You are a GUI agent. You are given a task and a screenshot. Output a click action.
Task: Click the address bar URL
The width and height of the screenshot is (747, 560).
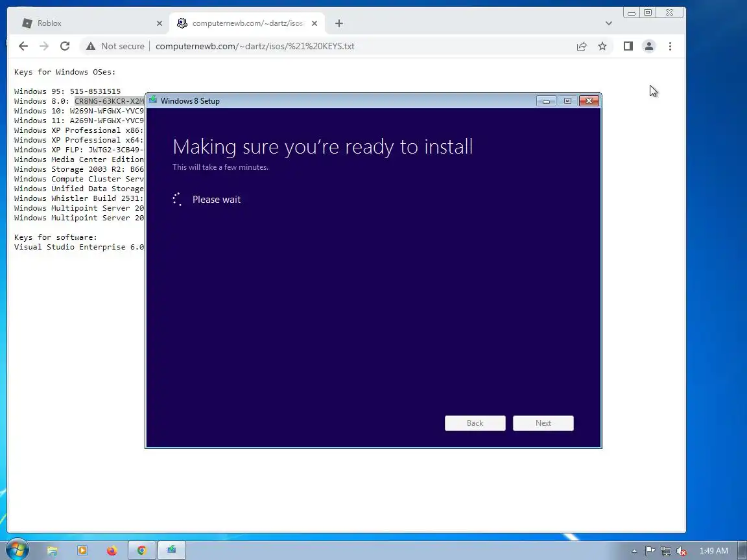click(x=255, y=46)
